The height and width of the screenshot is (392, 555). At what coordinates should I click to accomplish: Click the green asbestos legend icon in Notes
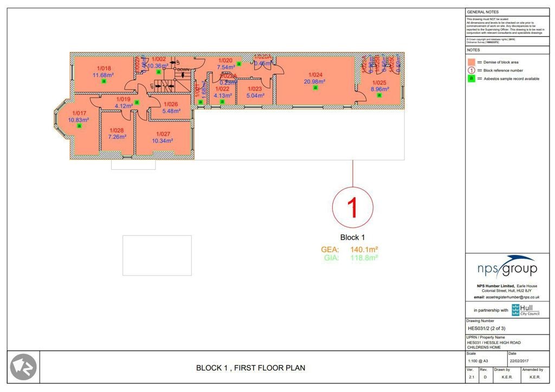pyautogui.click(x=471, y=79)
